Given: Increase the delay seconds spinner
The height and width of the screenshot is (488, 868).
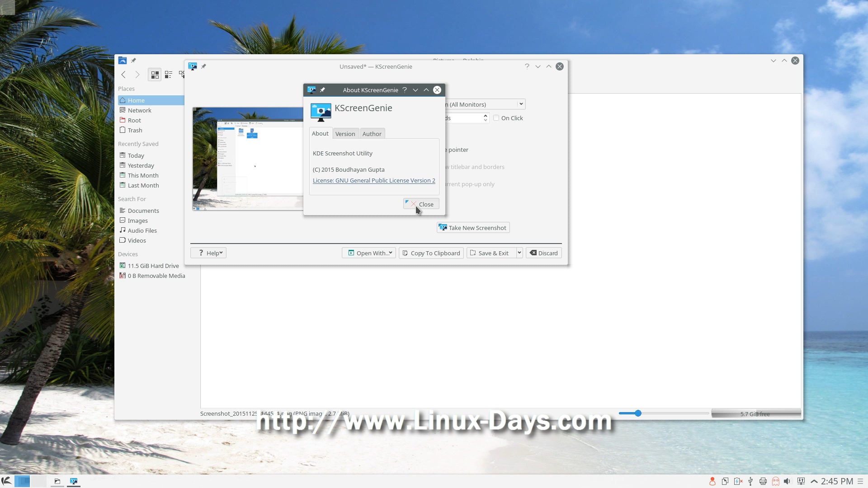Looking at the screenshot, I should click(x=486, y=116).
